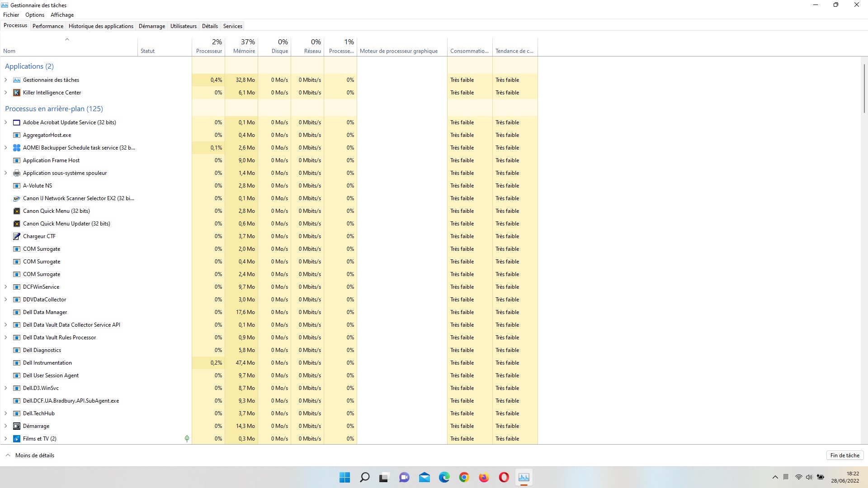The height and width of the screenshot is (488, 868).
Task: Sort by the Nom column header
Action: click(x=69, y=46)
